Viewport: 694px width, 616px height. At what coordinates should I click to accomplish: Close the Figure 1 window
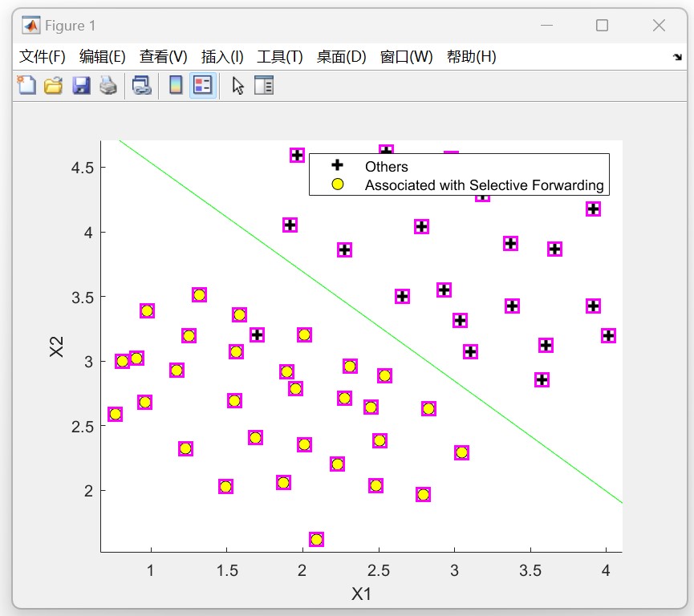[659, 25]
